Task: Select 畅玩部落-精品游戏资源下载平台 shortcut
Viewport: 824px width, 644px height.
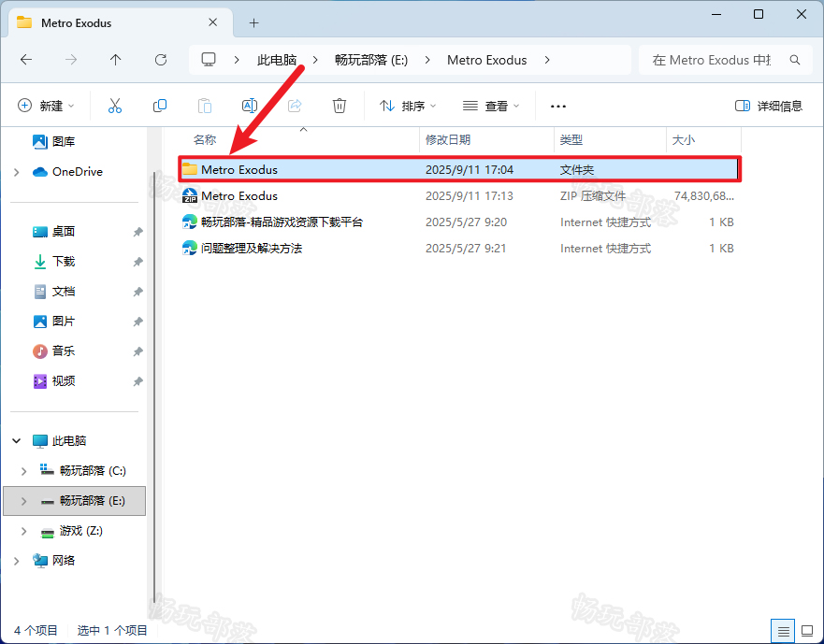Action: click(460, 222)
